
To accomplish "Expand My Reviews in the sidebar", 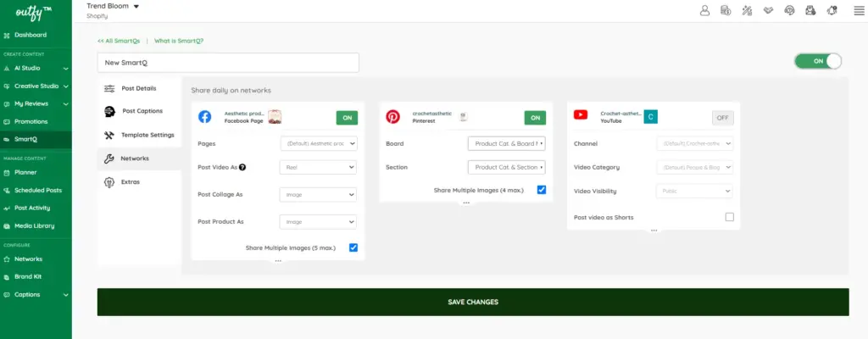I will click(36, 103).
